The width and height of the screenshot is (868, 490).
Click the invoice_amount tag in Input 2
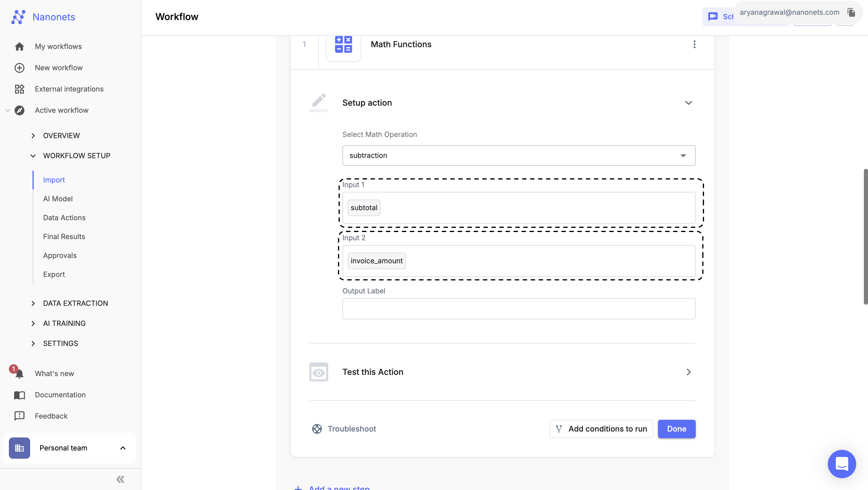click(x=376, y=261)
